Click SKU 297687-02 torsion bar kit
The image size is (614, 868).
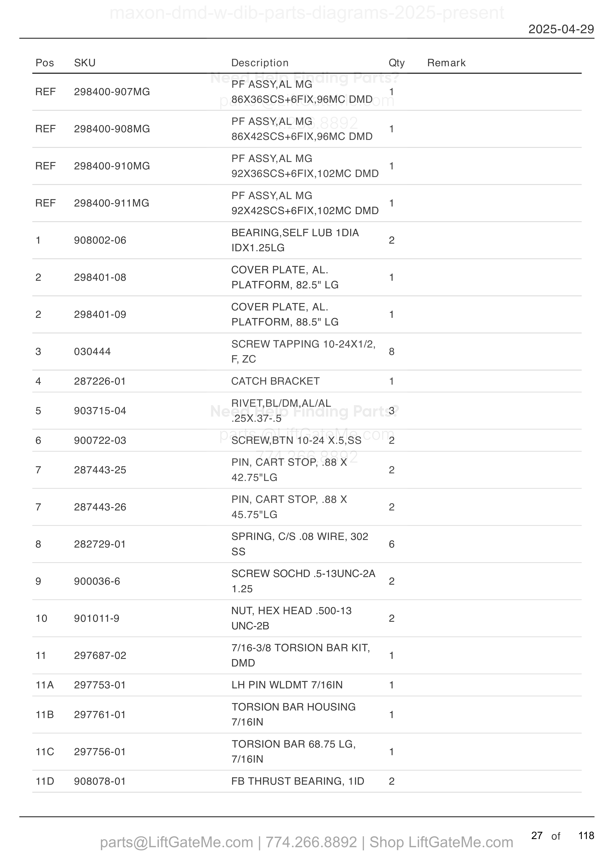coord(100,655)
